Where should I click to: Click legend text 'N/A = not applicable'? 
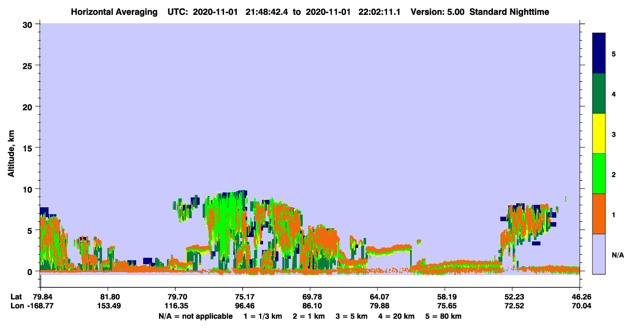[x=196, y=316]
